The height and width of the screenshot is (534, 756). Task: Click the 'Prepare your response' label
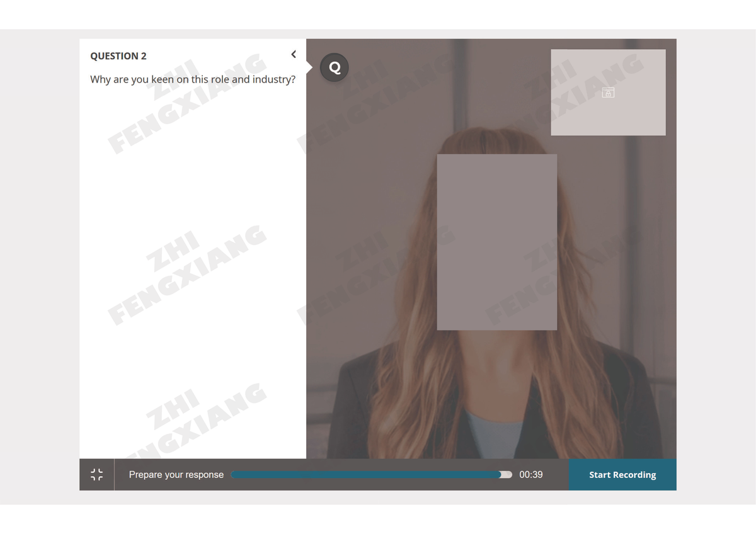pos(176,475)
